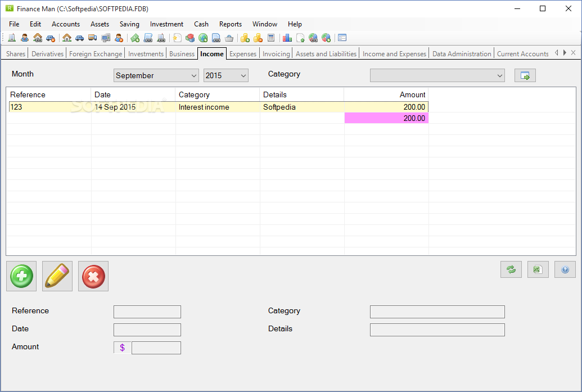Open the Help menu
This screenshot has width=582, height=392.
point(295,24)
